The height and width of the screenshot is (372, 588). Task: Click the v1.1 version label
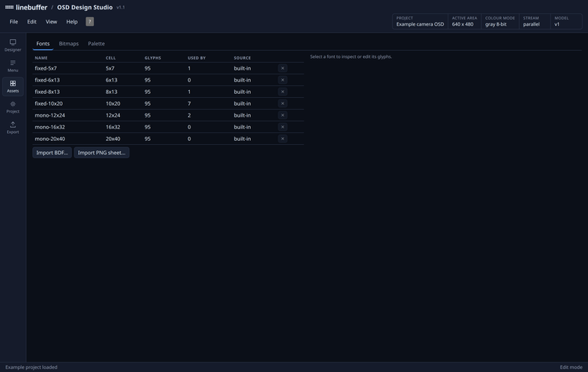121,7
